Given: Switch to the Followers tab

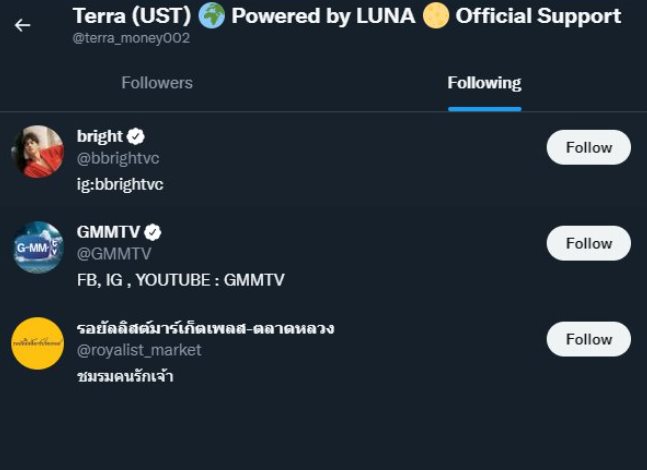Looking at the screenshot, I should [157, 83].
